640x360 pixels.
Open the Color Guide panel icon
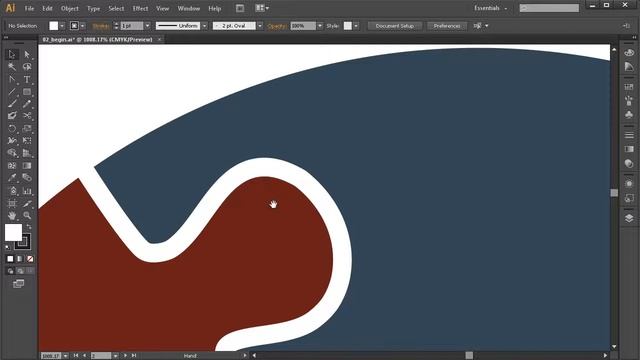point(629,67)
